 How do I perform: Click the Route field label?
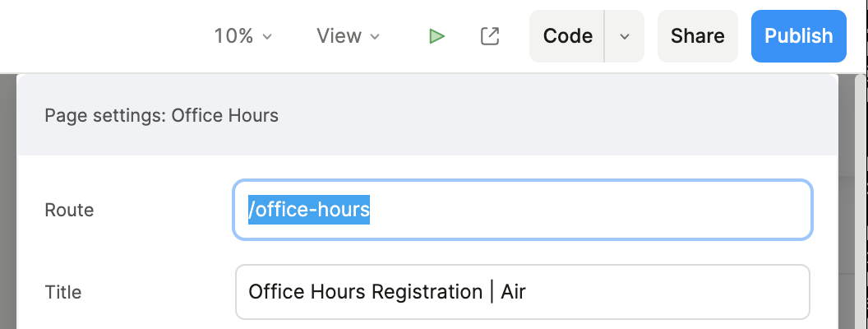69,210
